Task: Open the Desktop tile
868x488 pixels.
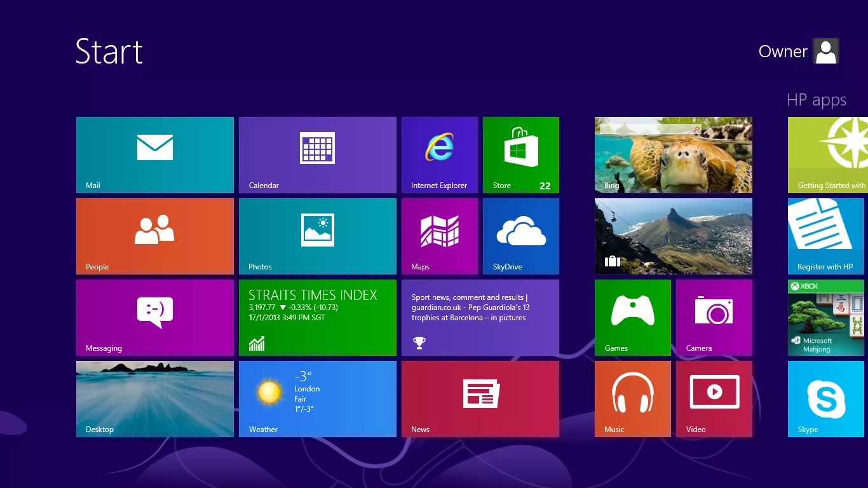Action: [x=155, y=399]
